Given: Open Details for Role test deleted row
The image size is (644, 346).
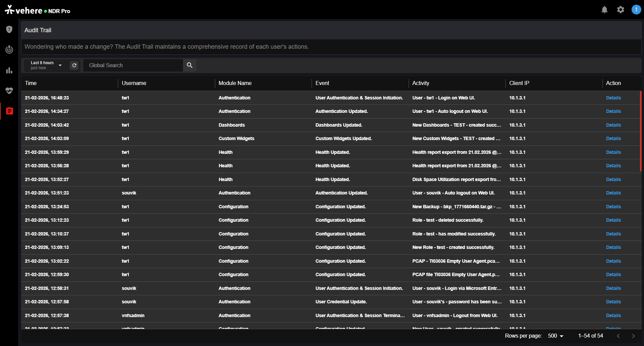Looking at the screenshot, I should click(x=613, y=220).
